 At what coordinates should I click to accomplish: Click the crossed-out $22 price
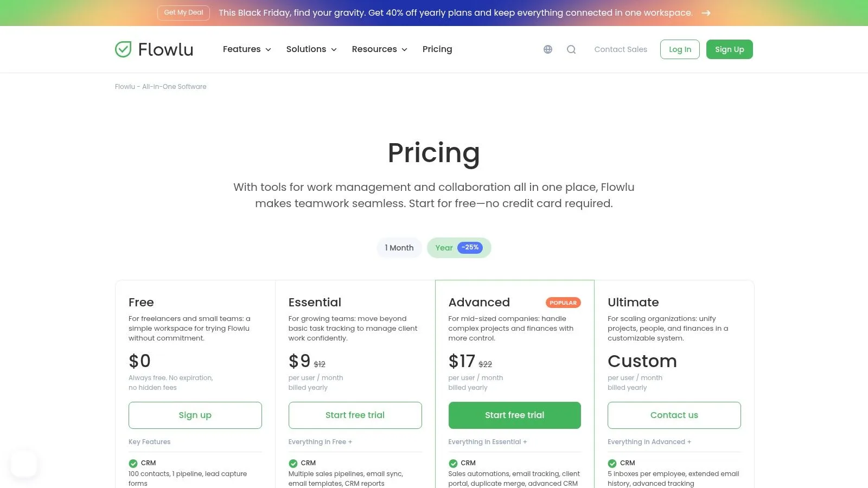[x=485, y=364]
